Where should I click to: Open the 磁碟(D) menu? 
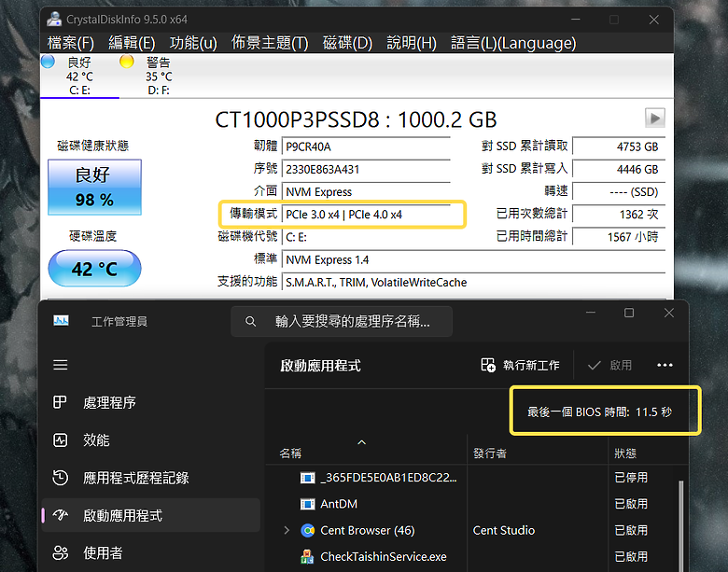coord(347,43)
